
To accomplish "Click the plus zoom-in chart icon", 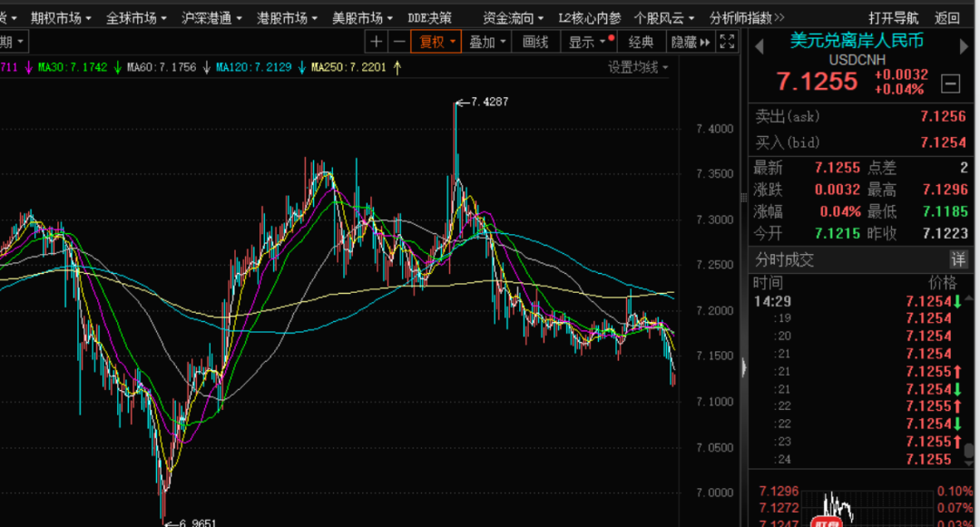I will [x=377, y=42].
